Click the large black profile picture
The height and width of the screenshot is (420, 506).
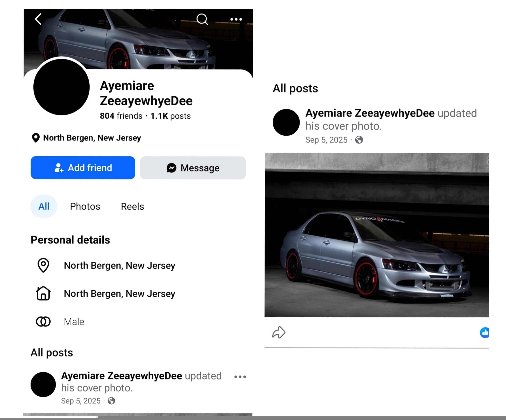61,87
